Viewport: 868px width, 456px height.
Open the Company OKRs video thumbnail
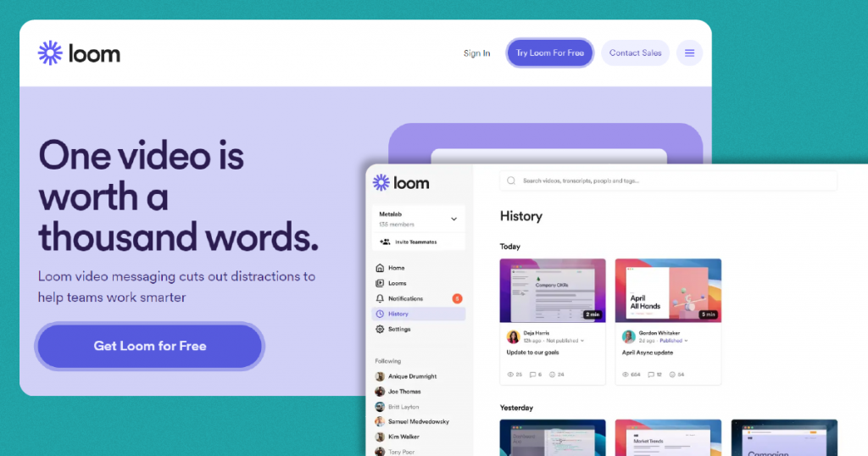[x=553, y=291]
